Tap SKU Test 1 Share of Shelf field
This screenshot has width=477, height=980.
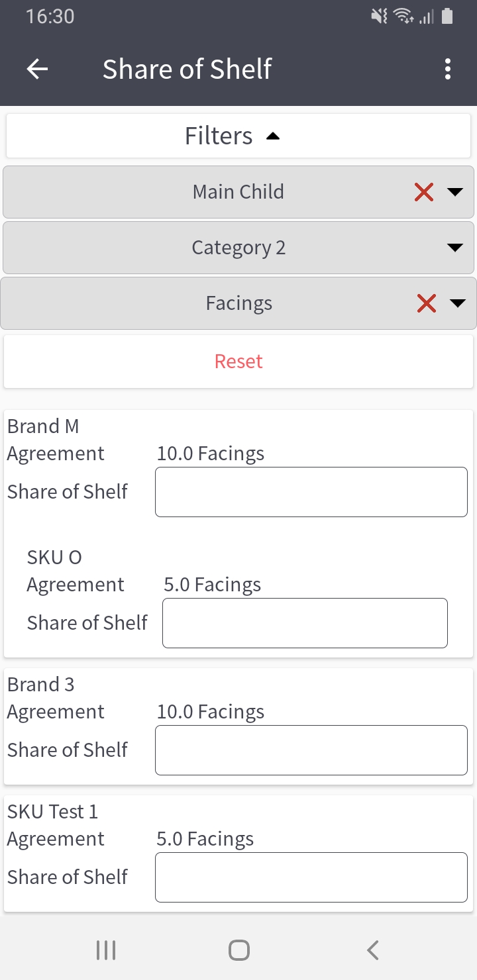311,877
